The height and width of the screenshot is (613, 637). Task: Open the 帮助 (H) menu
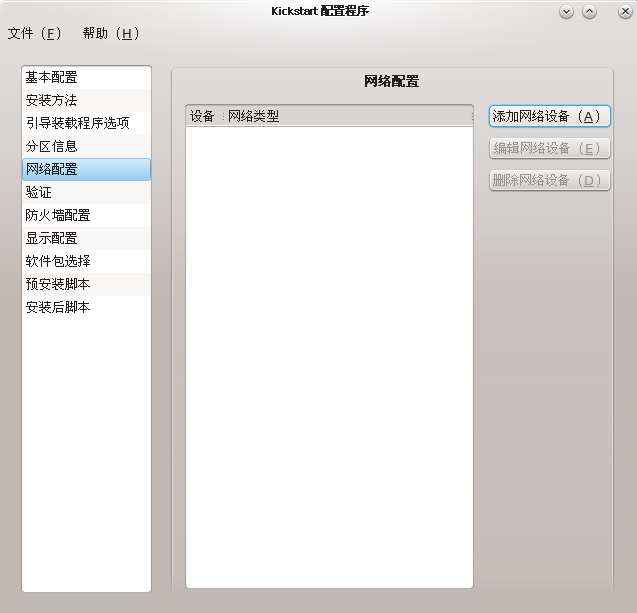(111, 33)
